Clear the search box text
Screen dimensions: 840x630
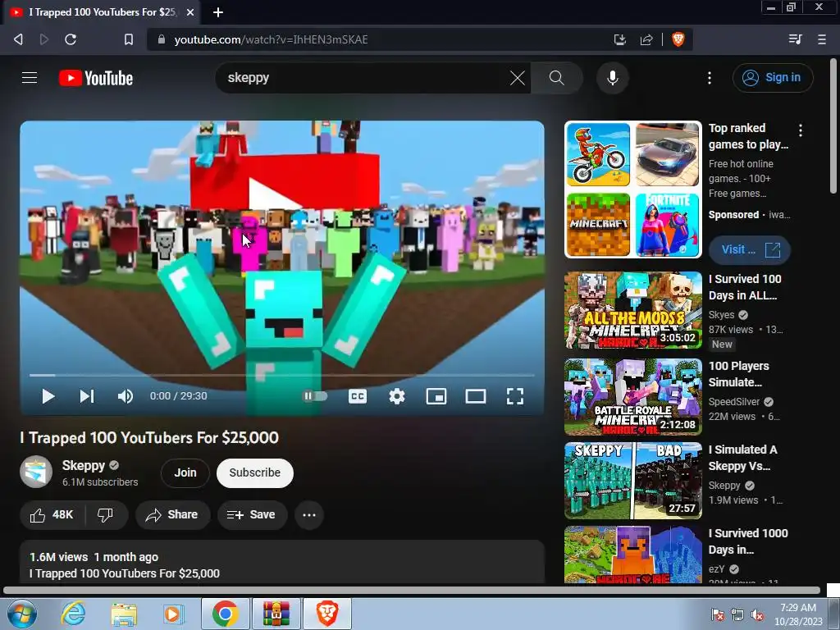coord(517,78)
